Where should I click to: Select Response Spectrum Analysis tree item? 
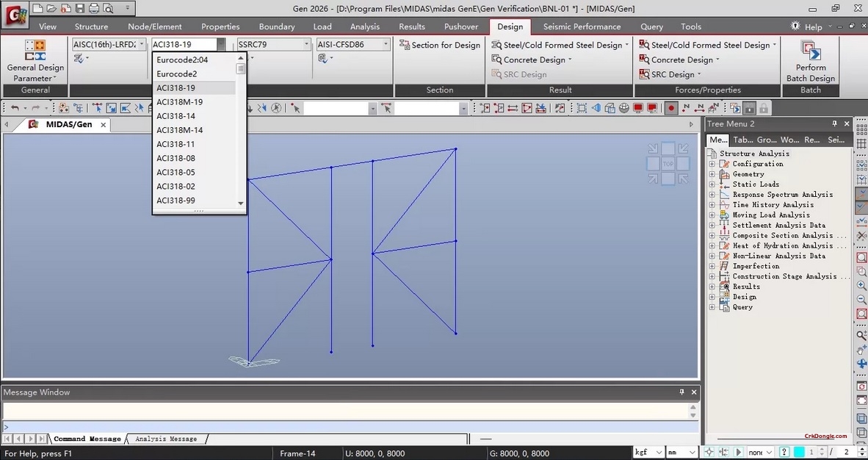[x=782, y=195]
